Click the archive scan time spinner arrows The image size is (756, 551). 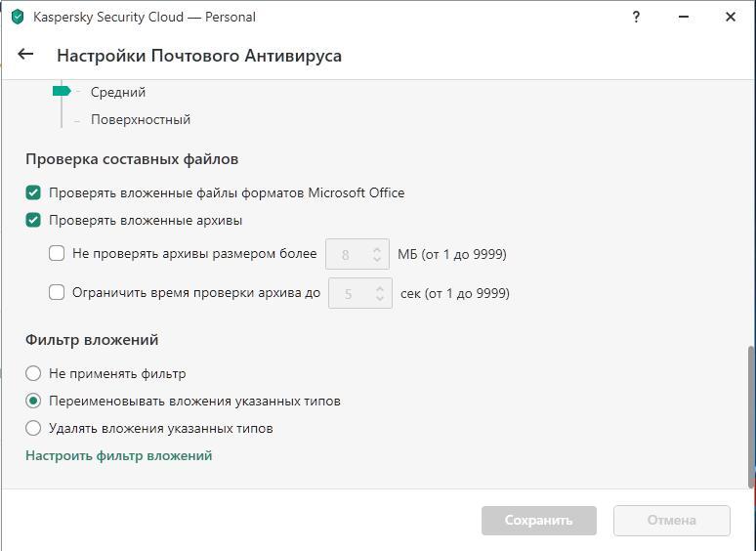click(381, 293)
